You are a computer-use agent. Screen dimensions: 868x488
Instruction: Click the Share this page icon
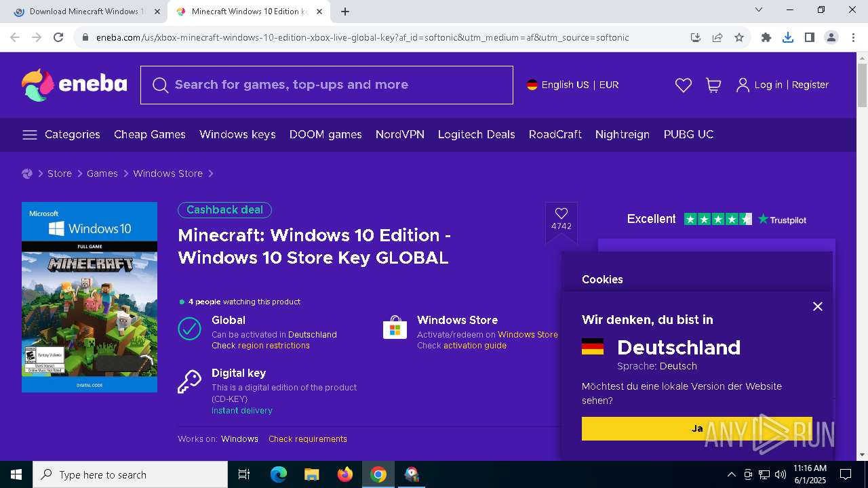click(717, 37)
